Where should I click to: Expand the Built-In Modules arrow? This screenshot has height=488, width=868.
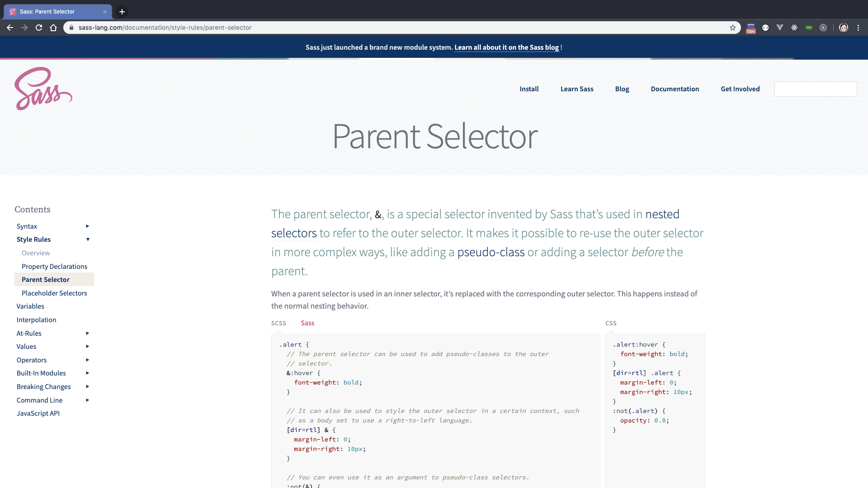pyautogui.click(x=88, y=373)
